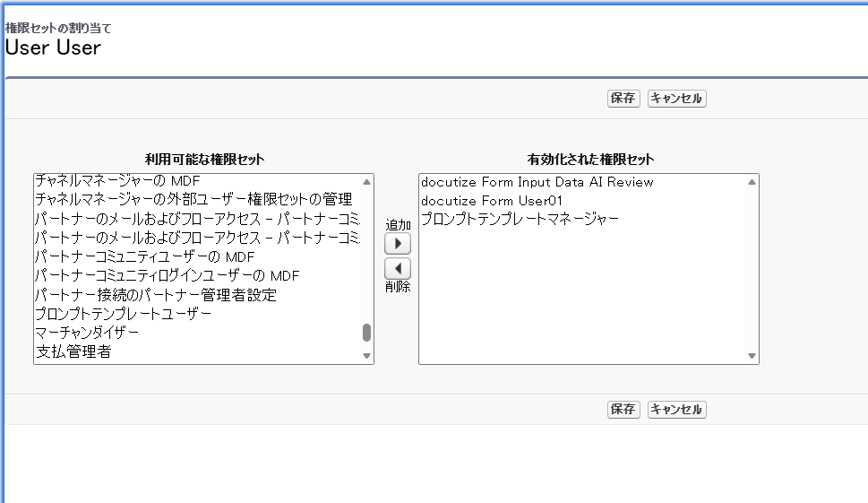
Task: Select パートナー接続のパートナー管理者設定 item
Action: [198, 295]
